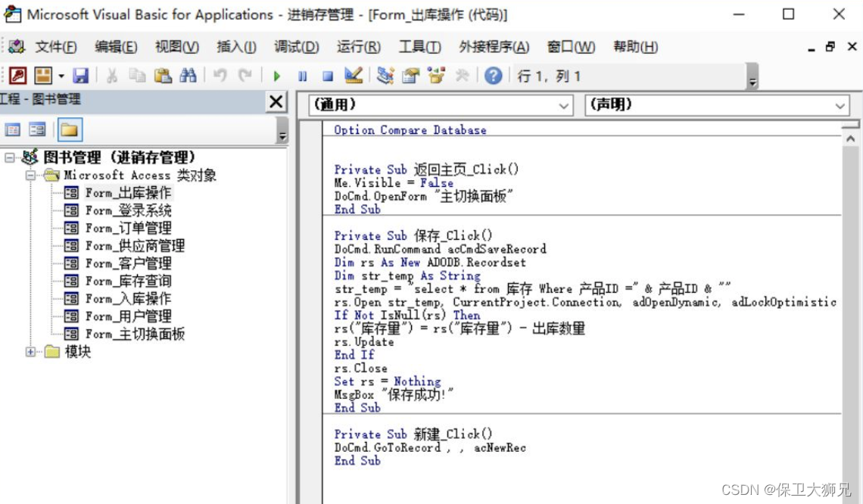This screenshot has height=504, width=863.
Task: Open the toolbar options overflow arrow
Action: click(752, 82)
